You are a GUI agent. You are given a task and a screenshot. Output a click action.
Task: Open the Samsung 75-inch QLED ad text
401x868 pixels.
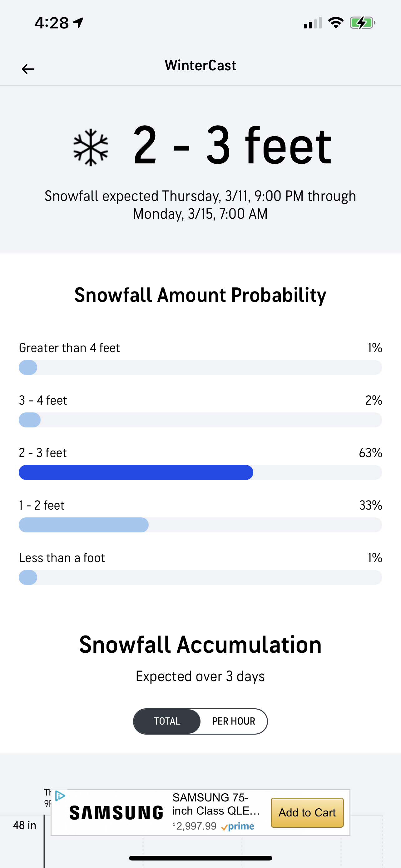[x=215, y=804]
